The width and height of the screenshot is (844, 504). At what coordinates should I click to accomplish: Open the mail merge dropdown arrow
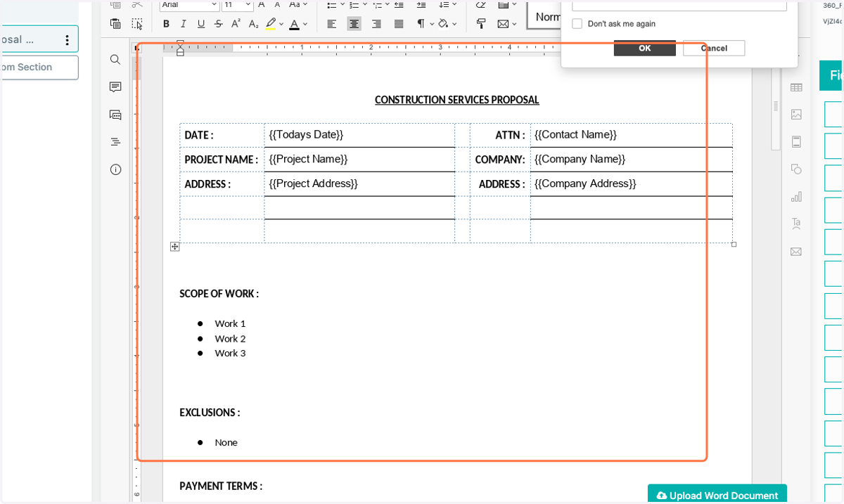515,24
